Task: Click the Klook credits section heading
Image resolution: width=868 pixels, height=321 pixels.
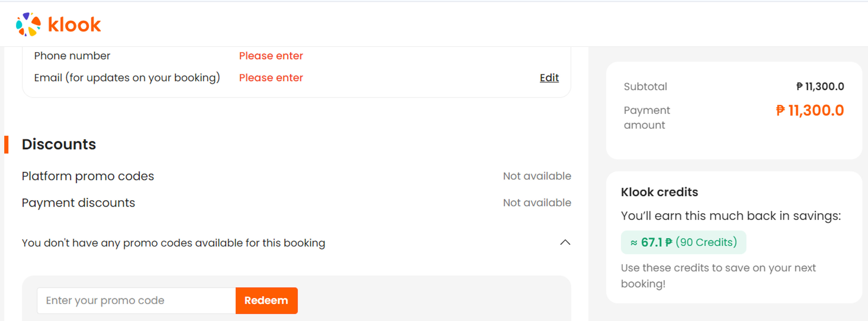Action: coord(660,192)
